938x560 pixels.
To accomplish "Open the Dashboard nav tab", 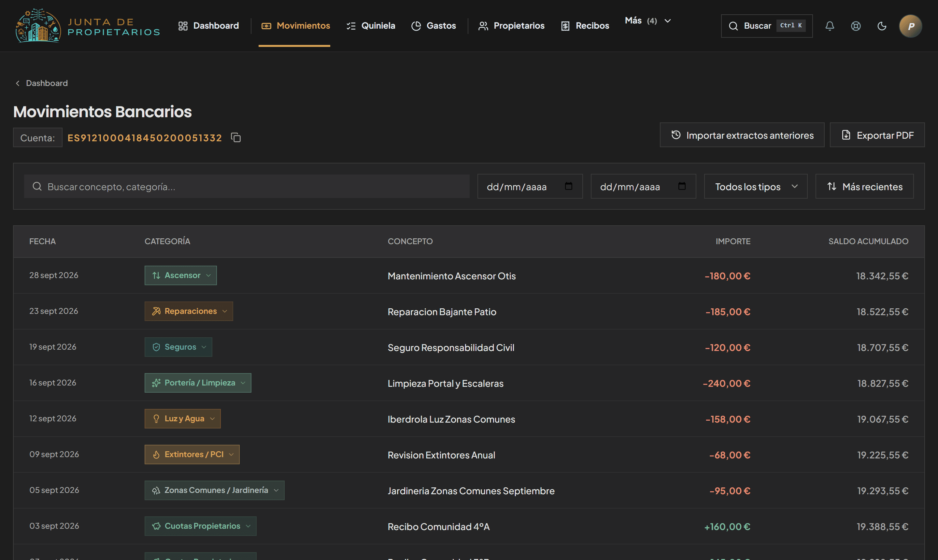I will click(209, 26).
